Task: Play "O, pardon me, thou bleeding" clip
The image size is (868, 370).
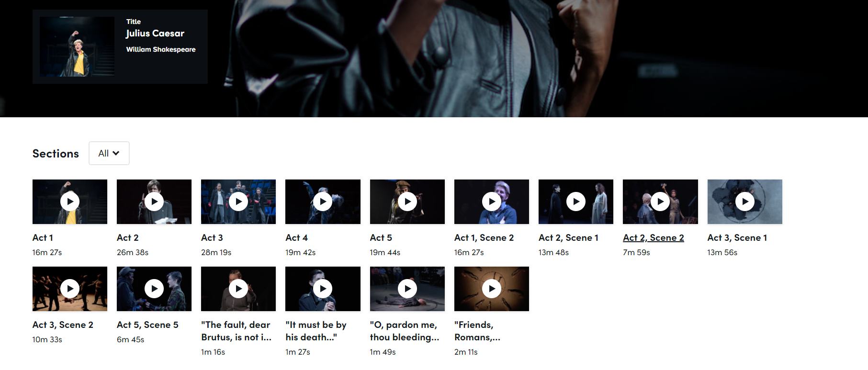Action: tap(407, 289)
